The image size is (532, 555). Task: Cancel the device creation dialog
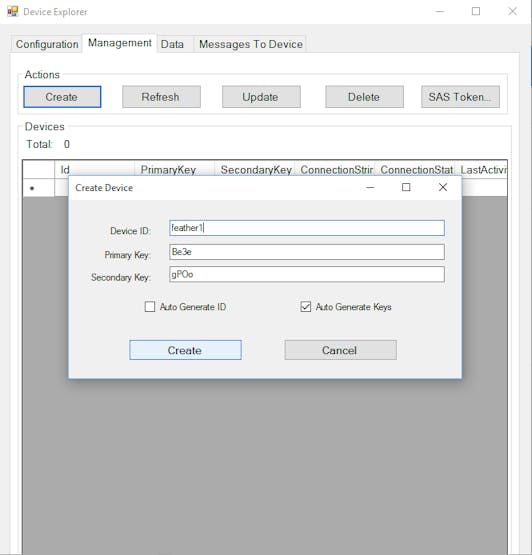341,350
